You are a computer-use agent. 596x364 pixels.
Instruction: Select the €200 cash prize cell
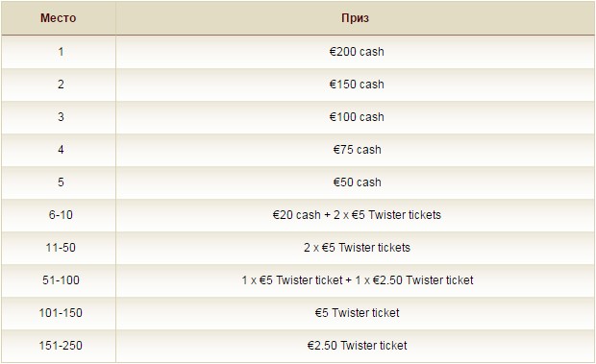356,52
